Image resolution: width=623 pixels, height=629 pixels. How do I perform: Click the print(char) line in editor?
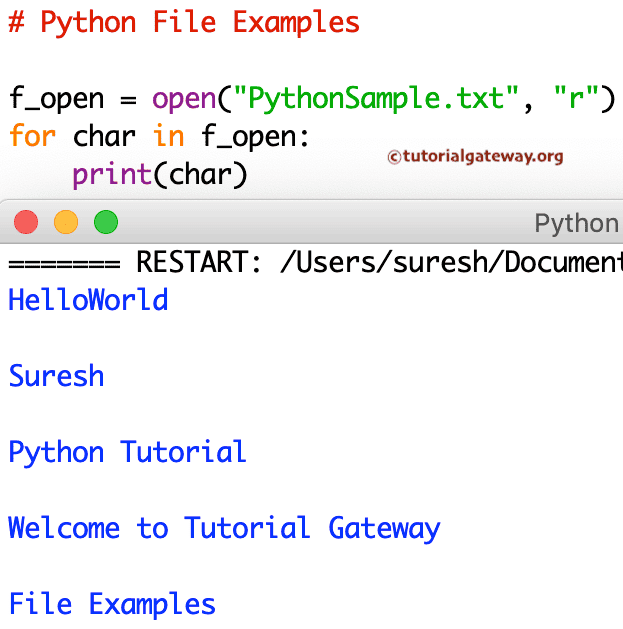coord(160,175)
